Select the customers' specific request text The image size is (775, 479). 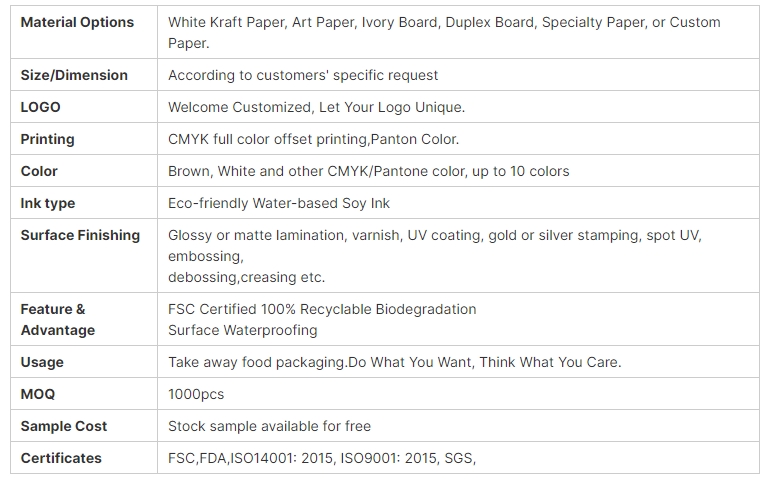[x=303, y=75]
